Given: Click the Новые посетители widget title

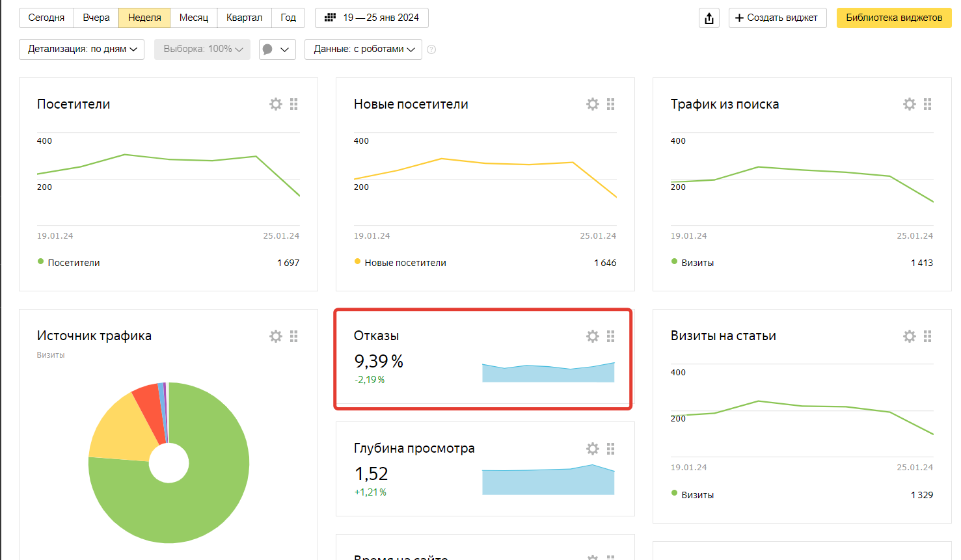Looking at the screenshot, I should tap(411, 104).
